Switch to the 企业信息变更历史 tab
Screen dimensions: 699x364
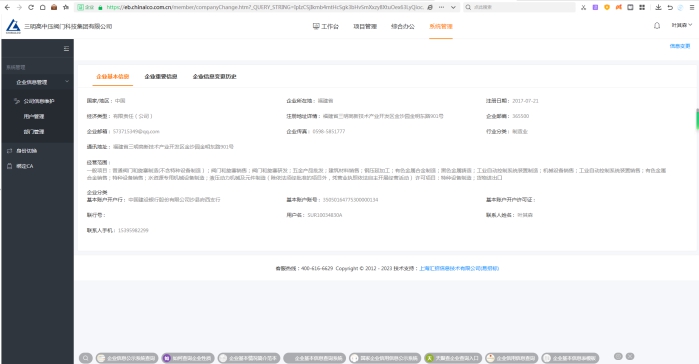pyautogui.click(x=214, y=77)
